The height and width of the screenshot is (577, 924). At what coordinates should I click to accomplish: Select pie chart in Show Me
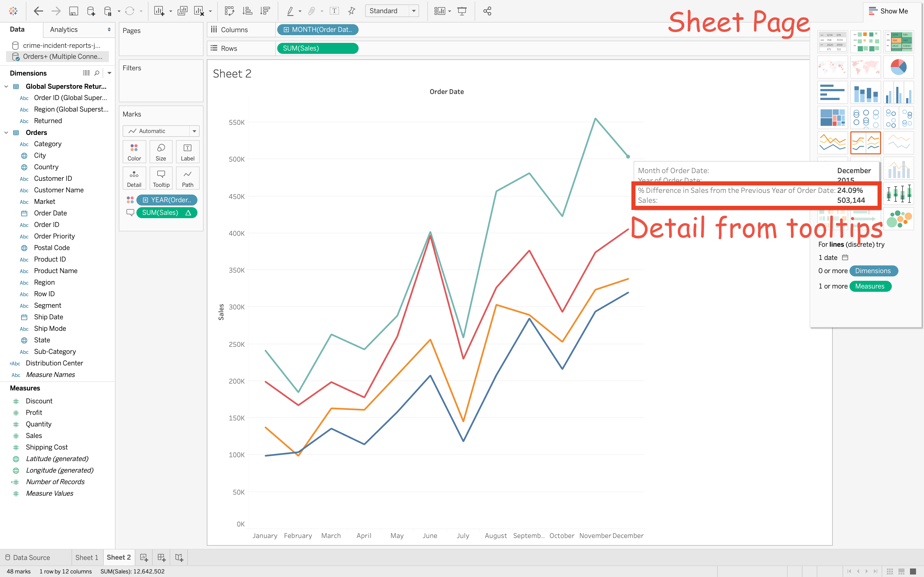pyautogui.click(x=898, y=67)
